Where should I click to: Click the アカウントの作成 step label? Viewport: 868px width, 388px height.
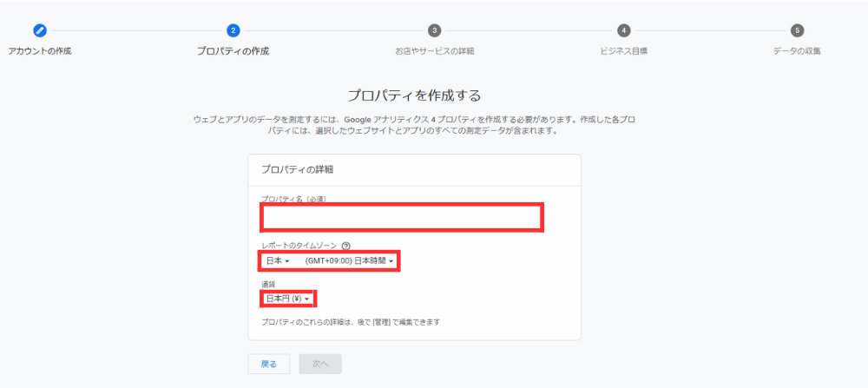click(39, 51)
